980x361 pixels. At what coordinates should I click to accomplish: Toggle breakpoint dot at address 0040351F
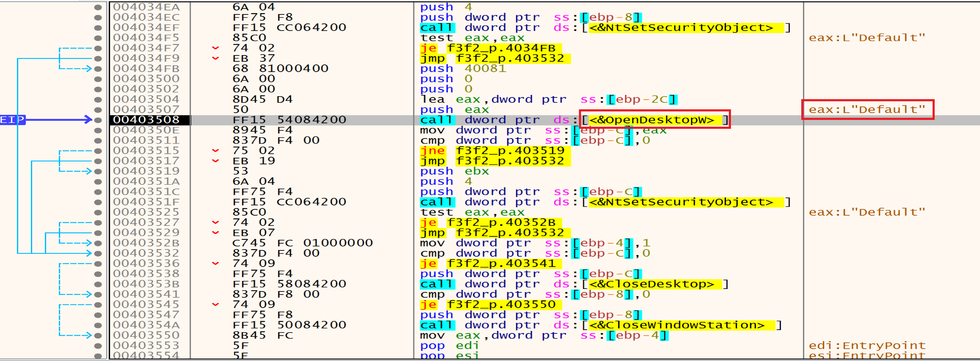(x=98, y=202)
